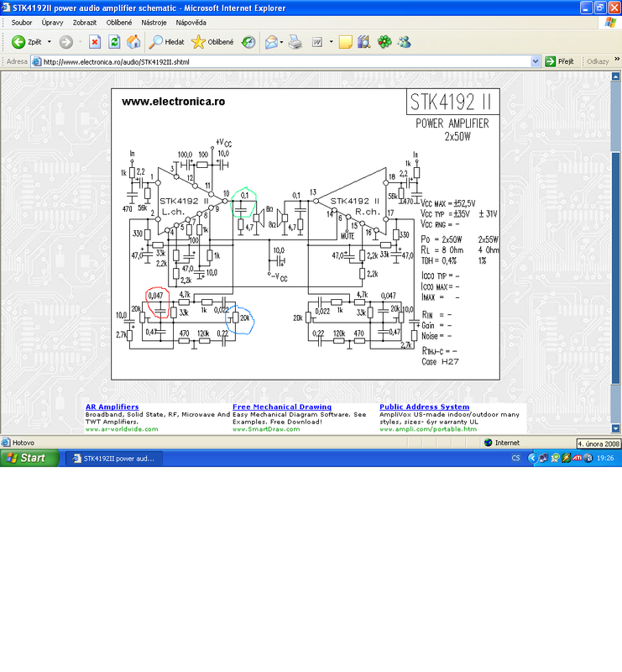Click the scroll-down arrow of page scrollbar
This screenshot has height=672, width=622.
click(x=615, y=428)
